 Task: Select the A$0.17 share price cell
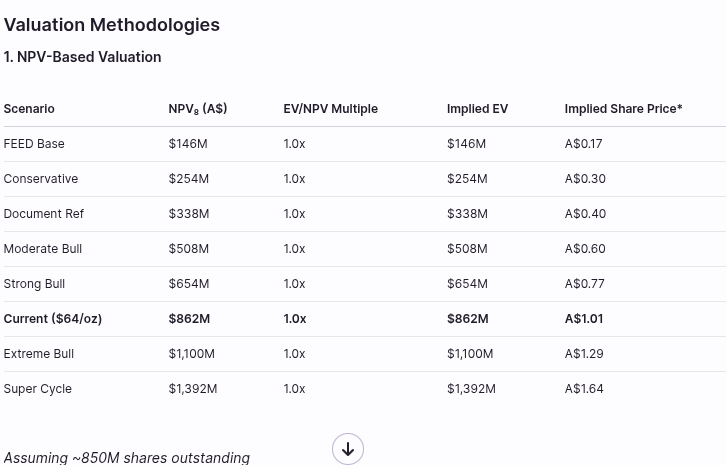584,144
